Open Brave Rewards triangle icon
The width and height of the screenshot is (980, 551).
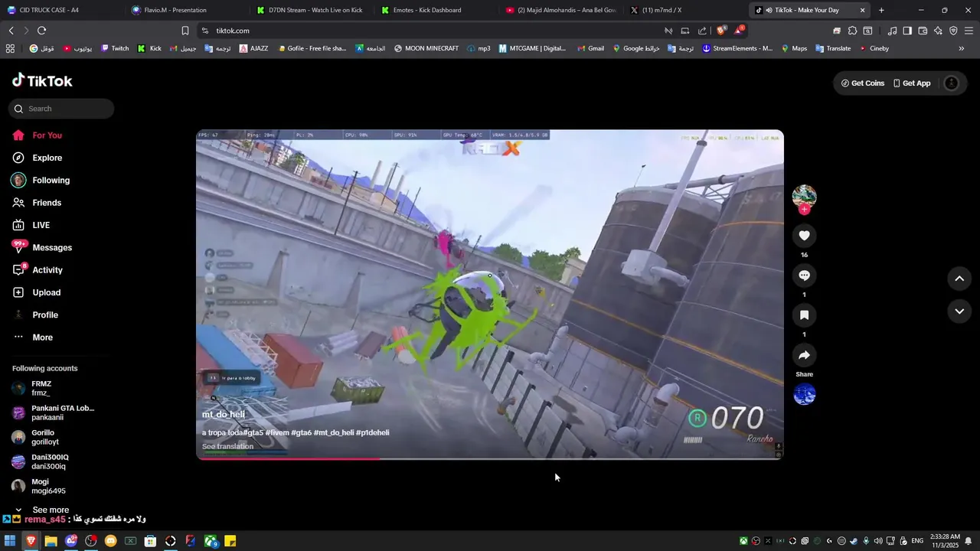coord(739,31)
